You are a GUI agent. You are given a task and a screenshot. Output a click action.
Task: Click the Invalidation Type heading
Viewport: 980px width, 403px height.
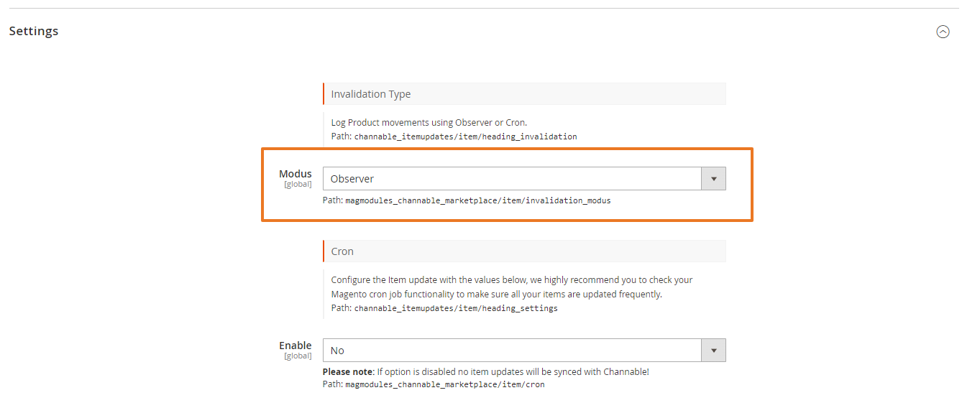(371, 94)
